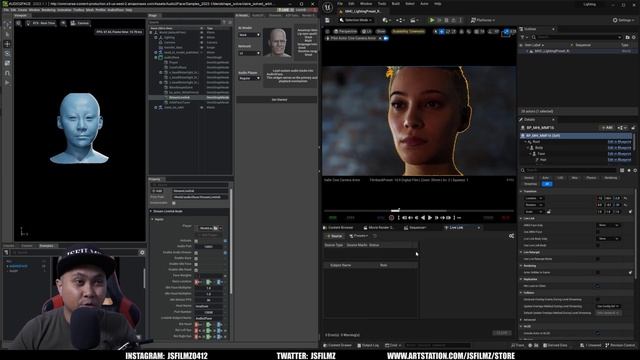Click the viewport timeline scrubber bar
The image size is (640, 360).
tap(419, 211)
